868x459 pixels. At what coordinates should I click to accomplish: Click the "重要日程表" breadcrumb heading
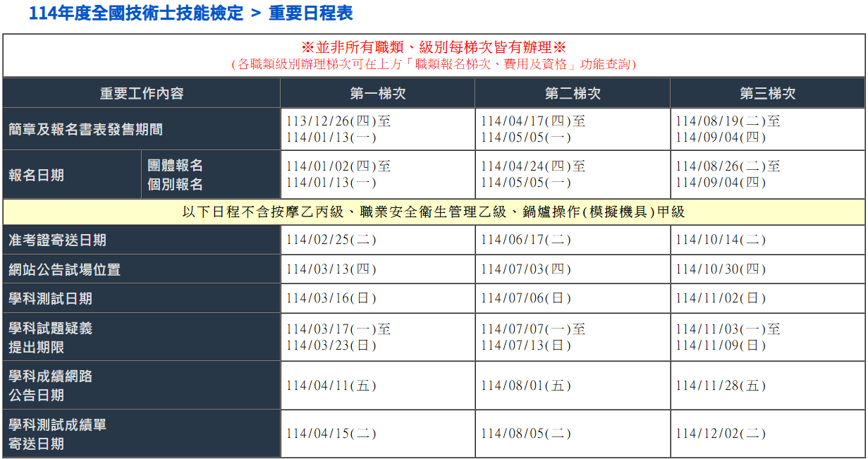311,13
